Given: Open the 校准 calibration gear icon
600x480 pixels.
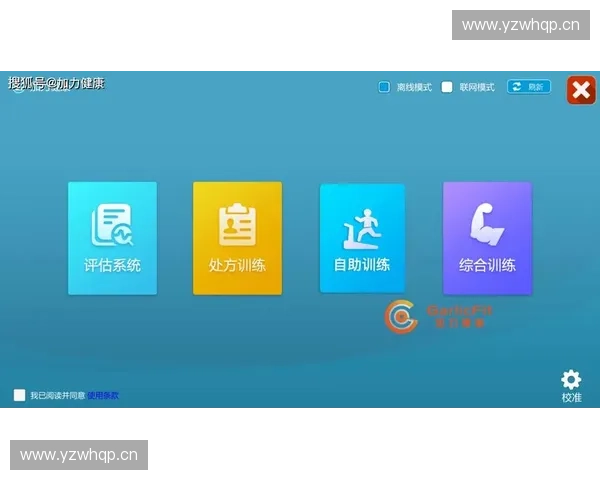Looking at the screenshot, I should point(571,385).
